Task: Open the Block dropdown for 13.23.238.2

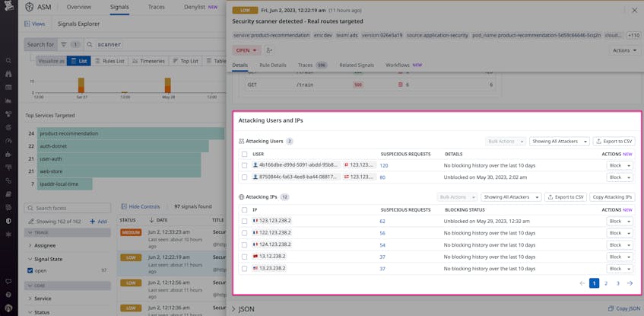Action: click(x=620, y=269)
